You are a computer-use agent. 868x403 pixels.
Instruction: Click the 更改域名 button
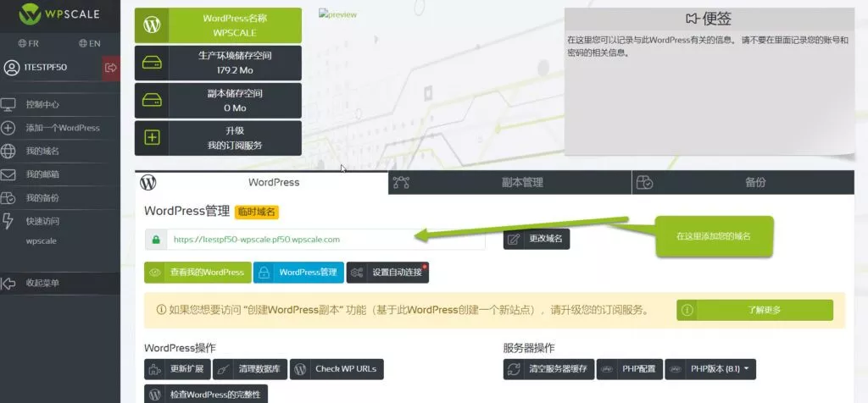tap(537, 240)
